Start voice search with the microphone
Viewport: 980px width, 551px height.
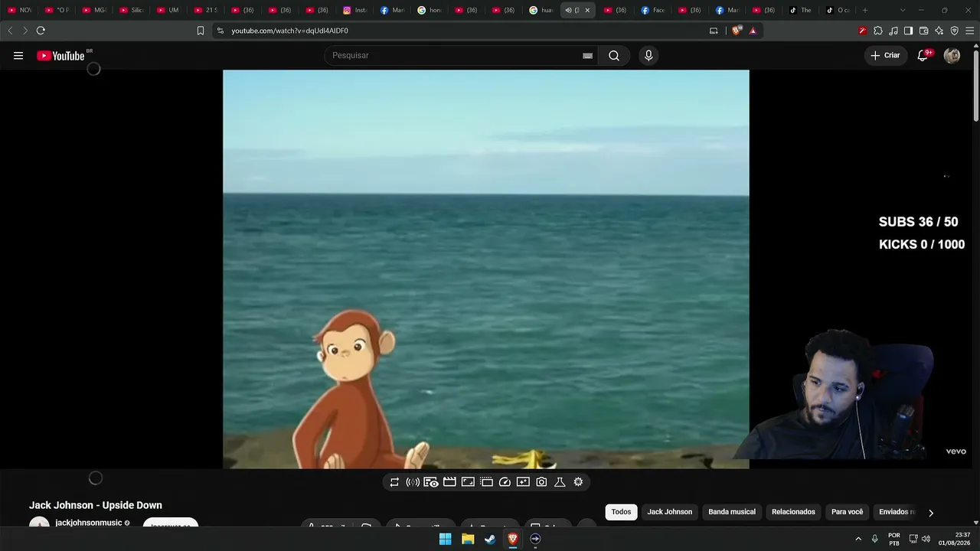tap(648, 55)
